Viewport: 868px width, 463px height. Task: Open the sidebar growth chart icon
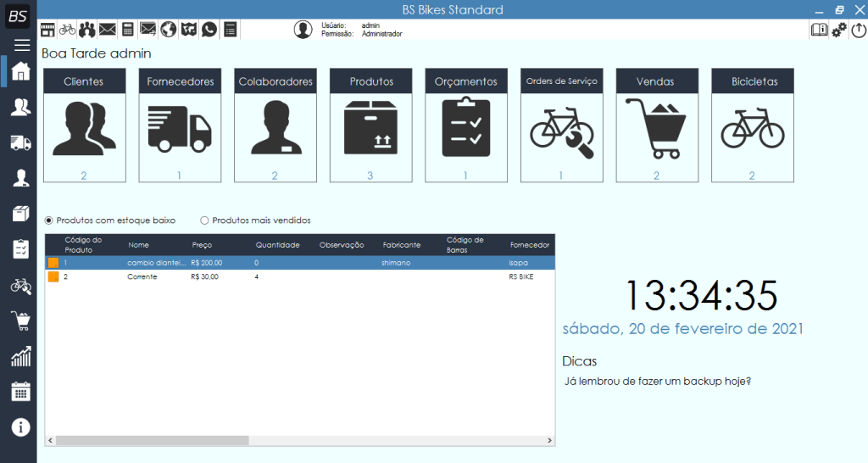(x=21, y=356)
